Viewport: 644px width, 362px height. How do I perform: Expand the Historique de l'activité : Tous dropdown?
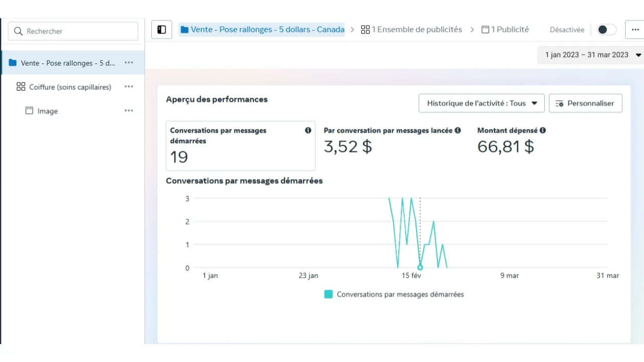(481, 103)
